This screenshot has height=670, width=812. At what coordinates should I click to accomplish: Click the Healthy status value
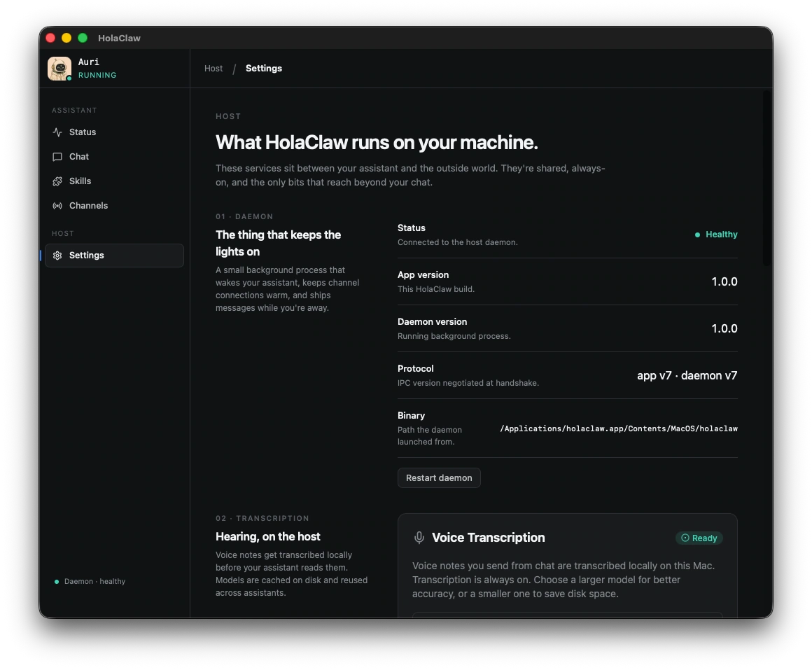[722, 235]
